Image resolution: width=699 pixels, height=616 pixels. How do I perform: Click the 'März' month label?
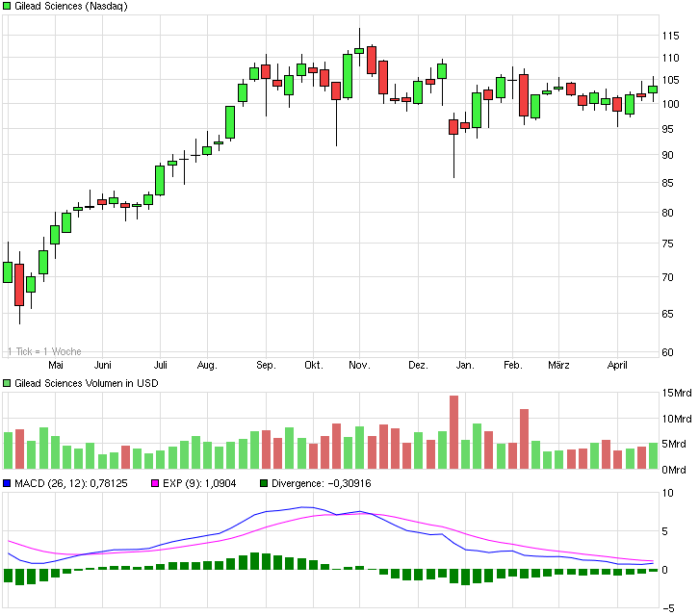point(558,365)
